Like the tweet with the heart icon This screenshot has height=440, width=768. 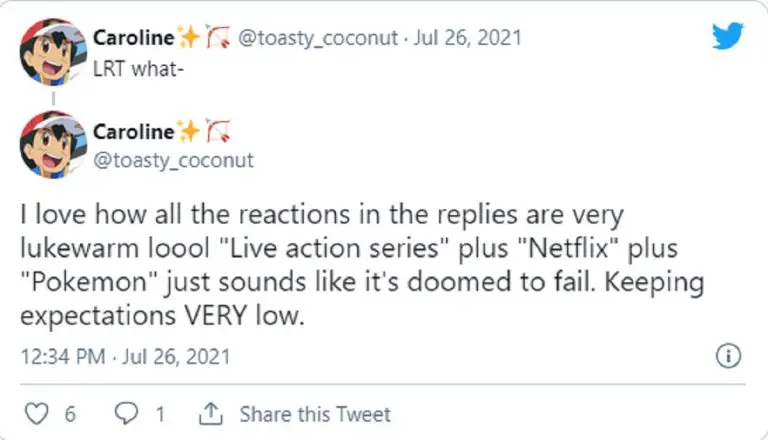pyautogui.click(x=35, y=413)
